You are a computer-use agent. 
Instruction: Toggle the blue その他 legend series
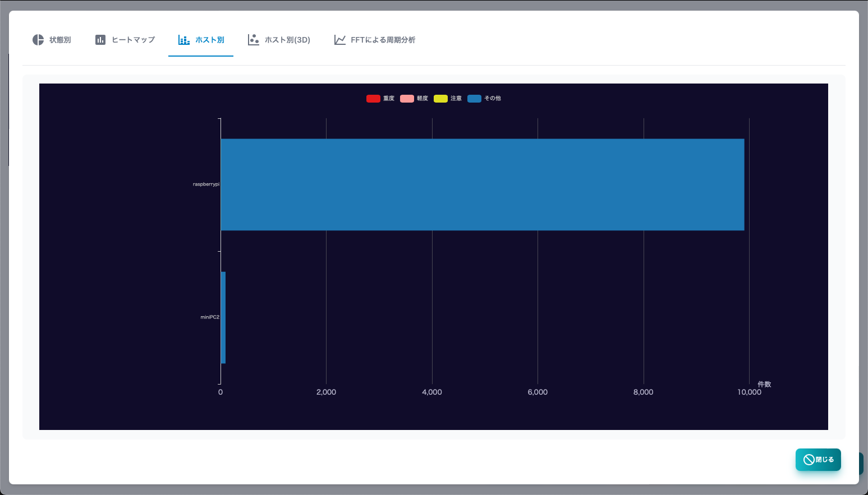(x=484, y=99)
